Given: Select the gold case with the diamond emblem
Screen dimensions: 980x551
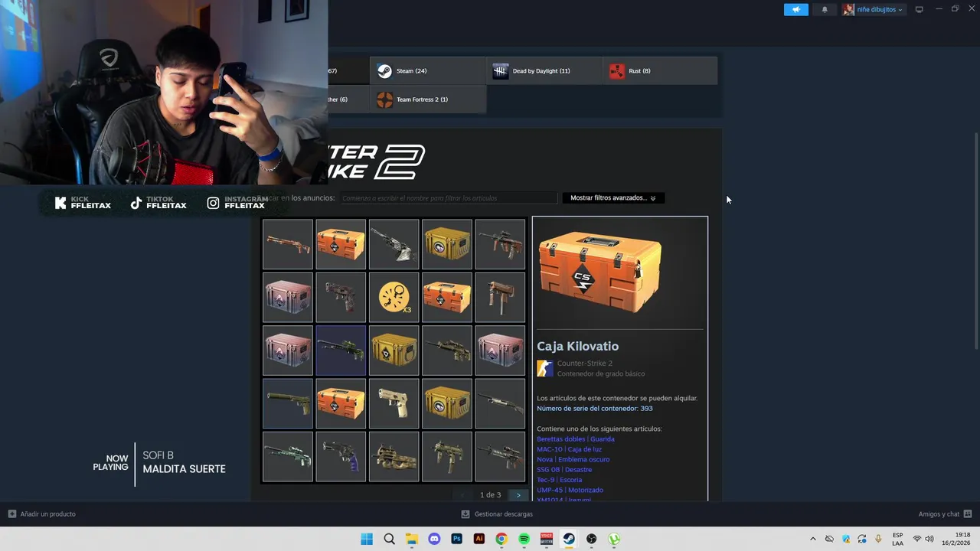Looking at the screenshot, I should (x=394, y=350).
